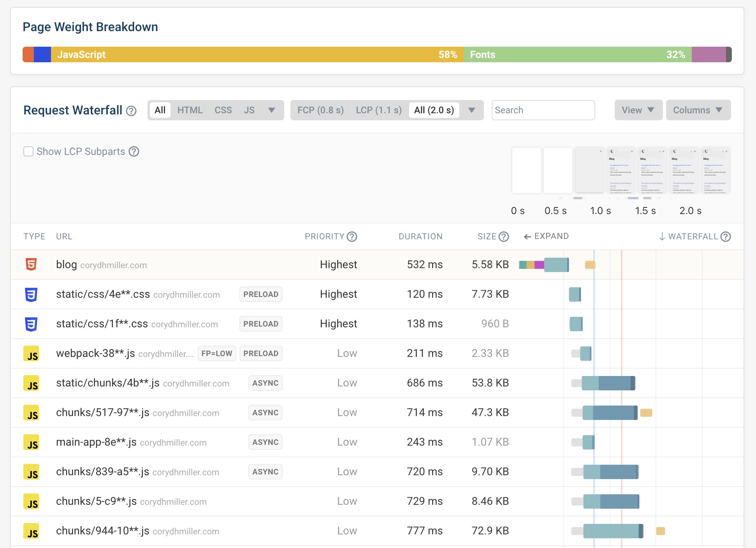The height and width of the screenshot is (548, 756).
Task: Click Fonts 32% segment of weight bar
Action: pyautogui.click(x=578, y=54)
